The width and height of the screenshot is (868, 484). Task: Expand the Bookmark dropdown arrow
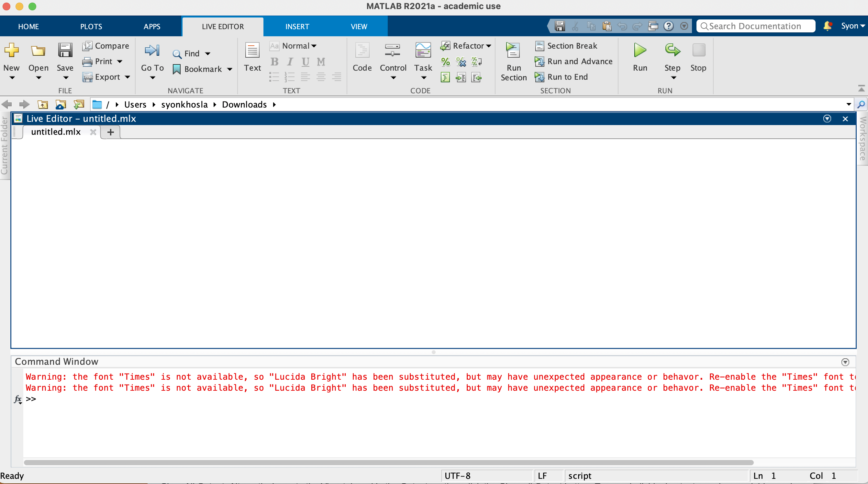(x=229, y=69)
